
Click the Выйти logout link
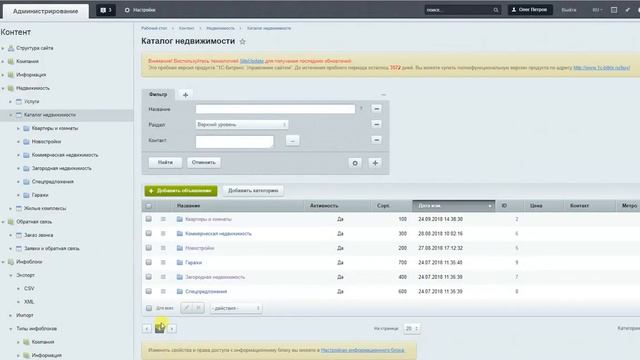[x=569, y=10]
